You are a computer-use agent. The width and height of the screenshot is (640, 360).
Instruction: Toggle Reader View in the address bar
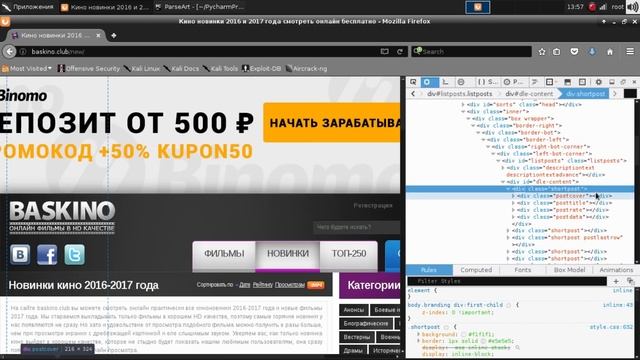pyautogui.click(x=384, y=51)
